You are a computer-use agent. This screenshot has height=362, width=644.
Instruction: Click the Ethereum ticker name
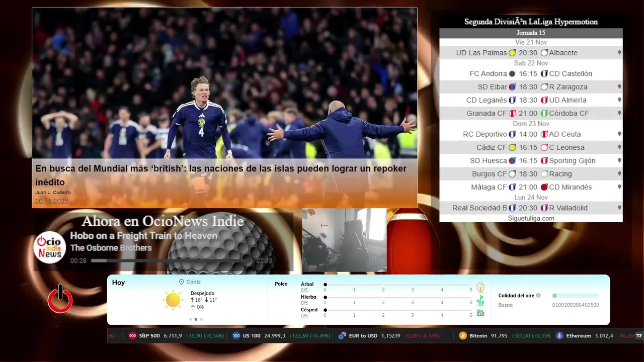point(579,336)
